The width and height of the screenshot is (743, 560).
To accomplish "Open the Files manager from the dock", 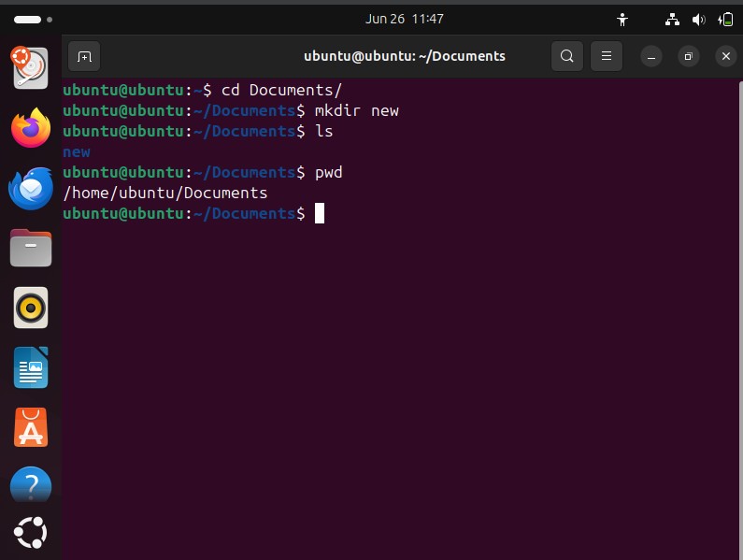I will (31, 248).
